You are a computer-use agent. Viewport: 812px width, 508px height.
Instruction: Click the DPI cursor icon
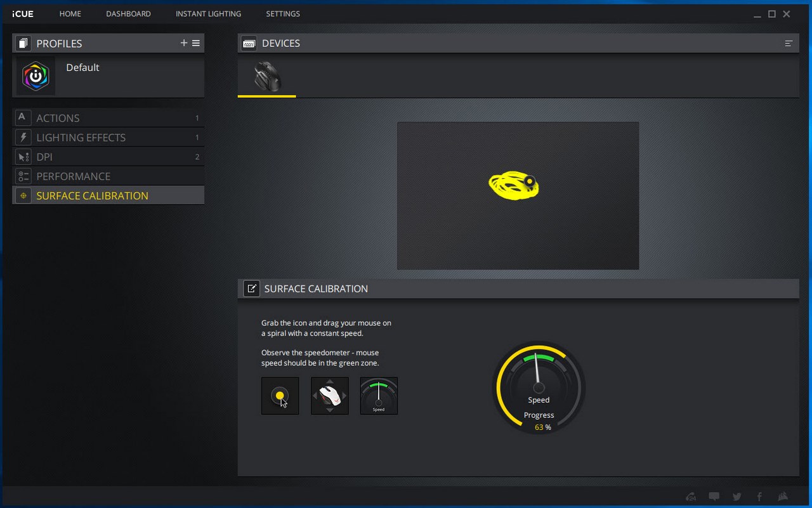pos(23,157)
